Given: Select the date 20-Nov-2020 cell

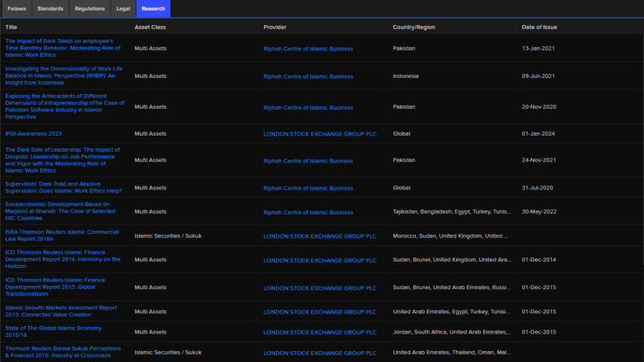Looking at the screenshot, I should 539,106.
